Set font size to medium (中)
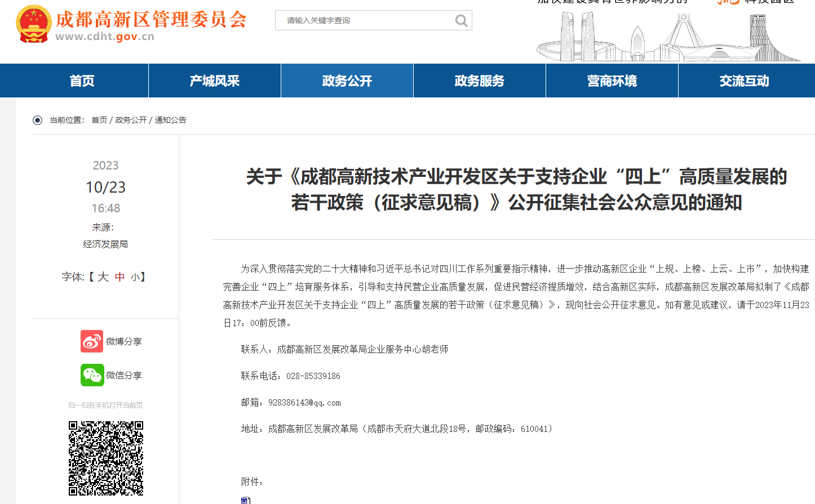815x504 pixels. tap(119, 277)
